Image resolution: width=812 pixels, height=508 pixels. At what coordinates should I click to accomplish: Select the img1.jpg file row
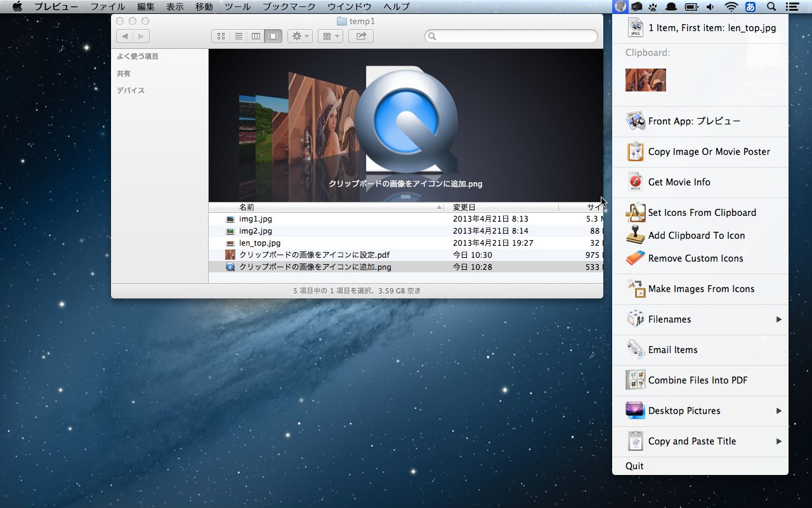point(406,219)
